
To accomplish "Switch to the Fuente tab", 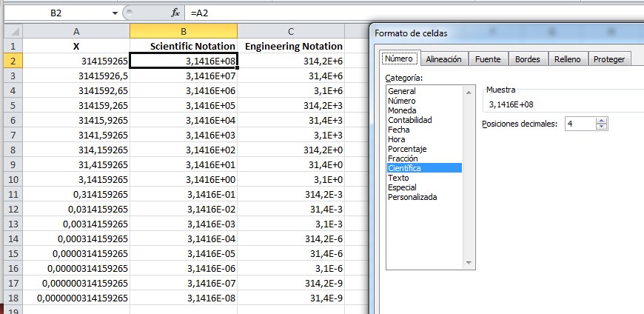I will click(488, 59).
